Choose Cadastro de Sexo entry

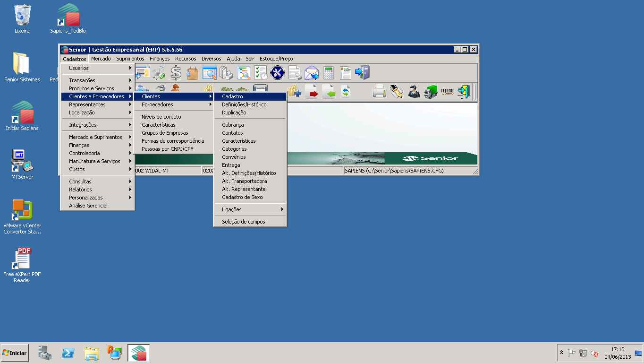(250, 197)
